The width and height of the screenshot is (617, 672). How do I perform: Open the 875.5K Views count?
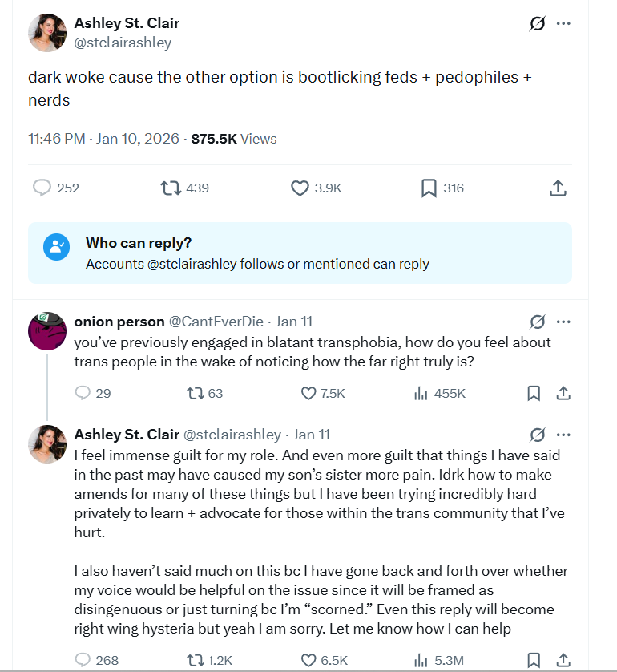tap(233, 139)
